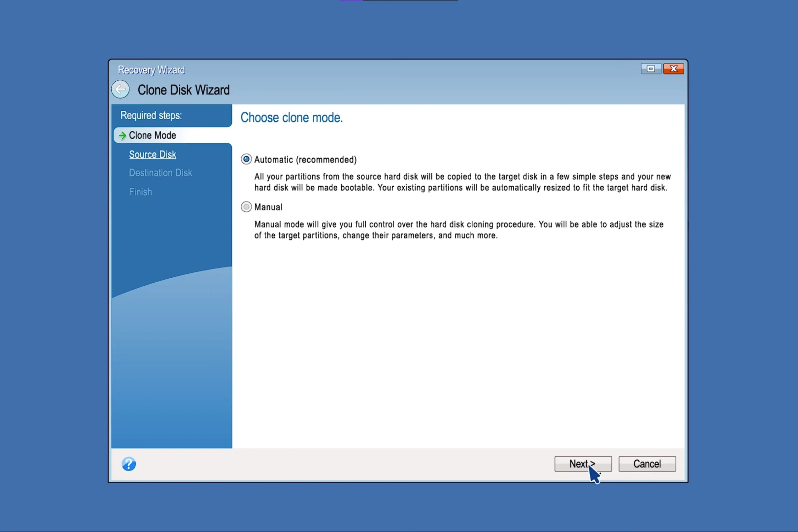798x532 pixels.
Task: Click the back arrow icon
Action: click(x=120, y=89)
